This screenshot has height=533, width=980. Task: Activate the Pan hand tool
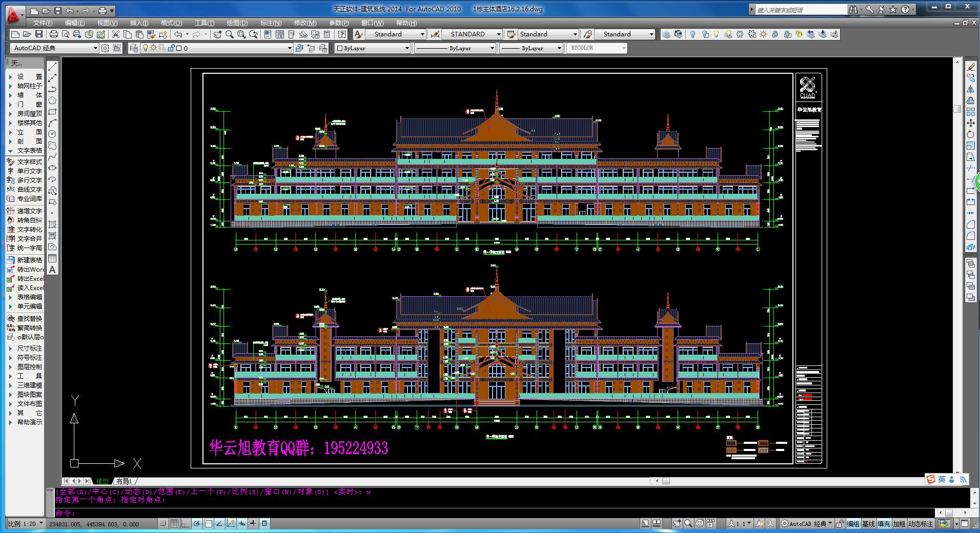(x=218, y=34)
